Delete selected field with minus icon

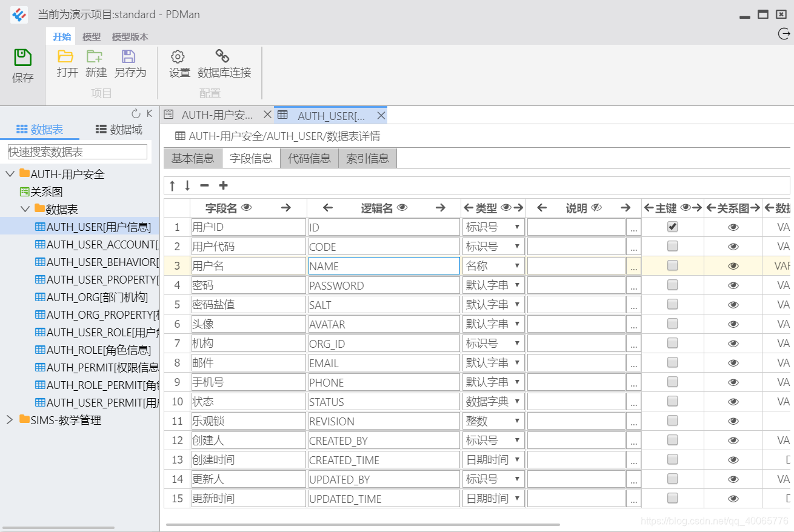point(204,185)
